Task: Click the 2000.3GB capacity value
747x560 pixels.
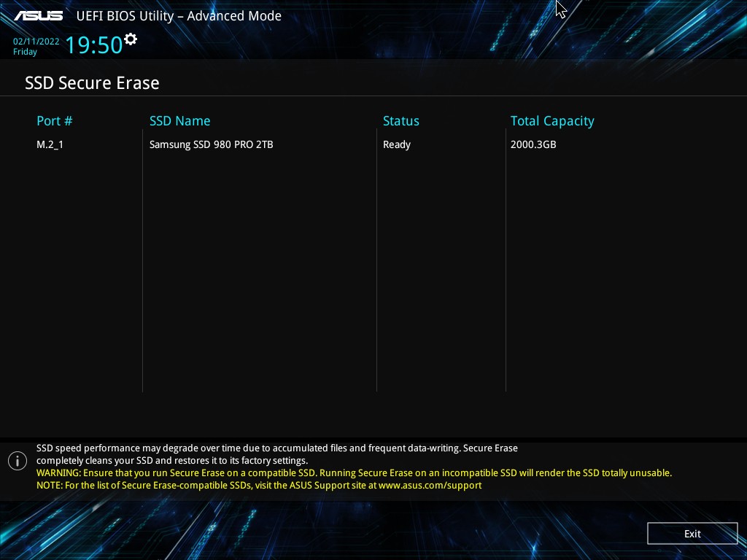Action: point(533,144)
